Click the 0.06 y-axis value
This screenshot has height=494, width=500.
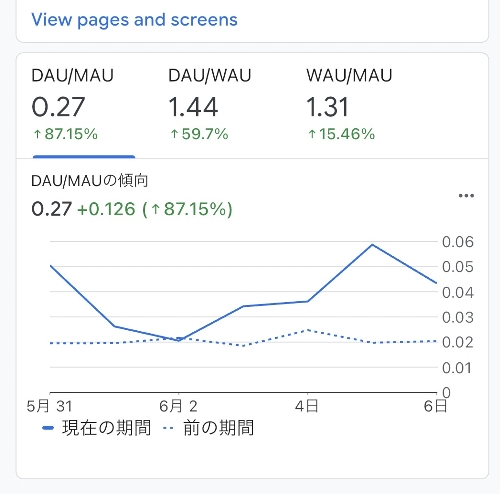pyautogui.click(x=458, y=242)
